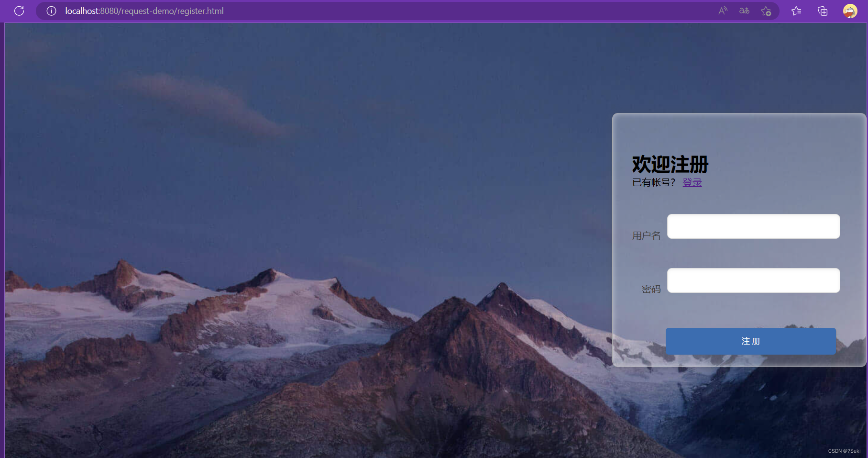Reload the page with the refresh icon
Screen dimensions: 868x458
(x=19, y=11)
